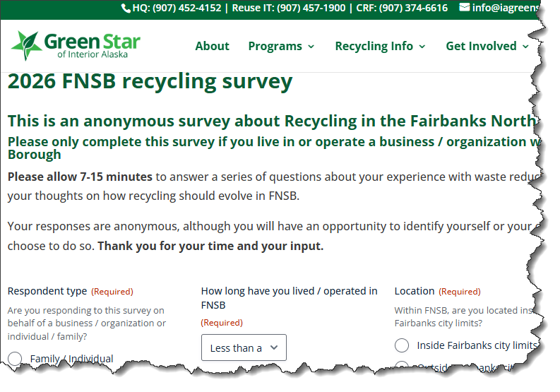560x392 pixels.
Task: Select the Family / Individual radio button
Action: (x=16, y=359)
